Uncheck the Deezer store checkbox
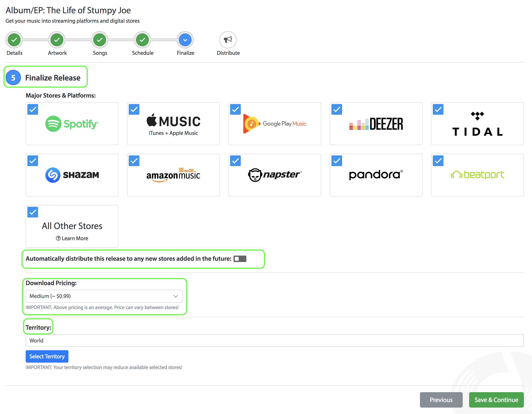This screenshot has width=532, height=414. 337,109
